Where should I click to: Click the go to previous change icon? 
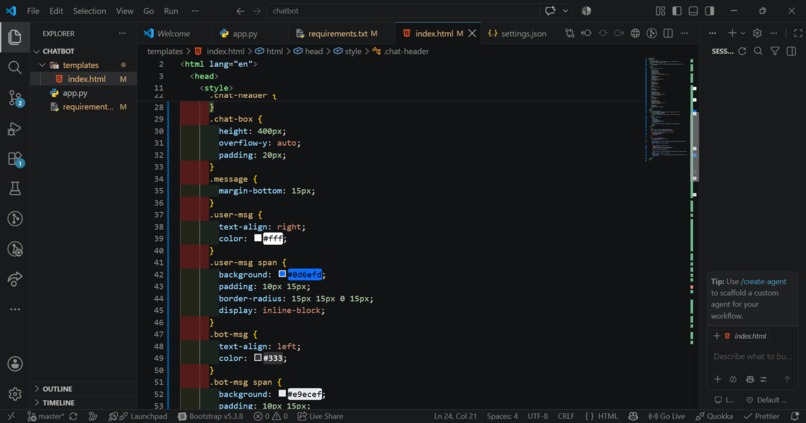point(586,33)
